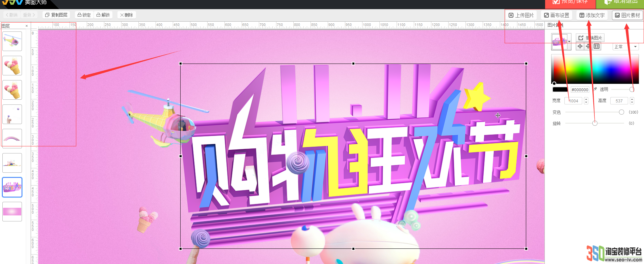644x264 pixels.
Task: Unlock the layer using 解锁
Action: (x=103, y=15)
